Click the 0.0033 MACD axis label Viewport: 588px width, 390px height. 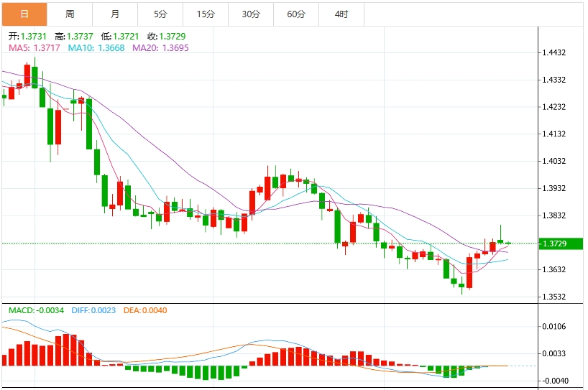click(x=554, y=353)
